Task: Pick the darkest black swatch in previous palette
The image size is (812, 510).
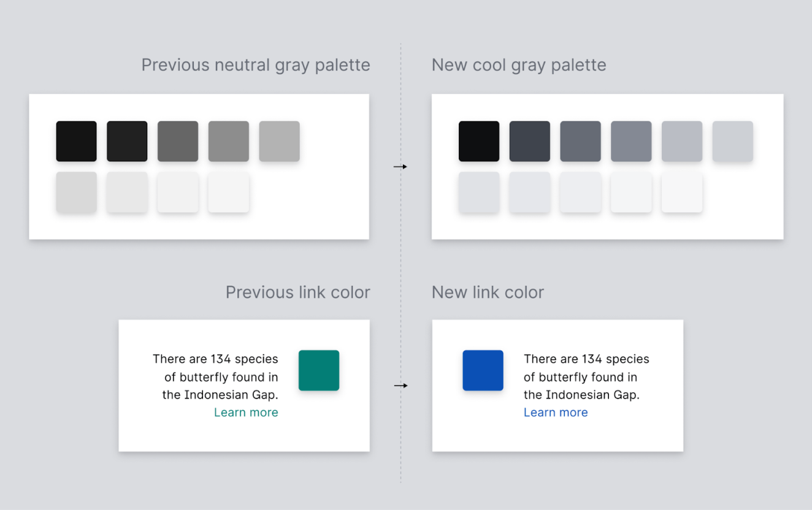Action: point(77,142)
